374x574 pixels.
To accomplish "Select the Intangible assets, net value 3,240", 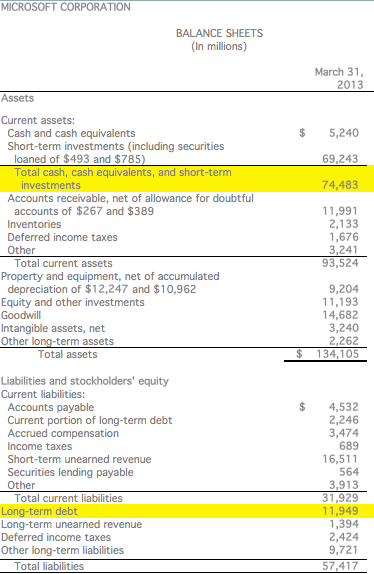I will point(344,328).
